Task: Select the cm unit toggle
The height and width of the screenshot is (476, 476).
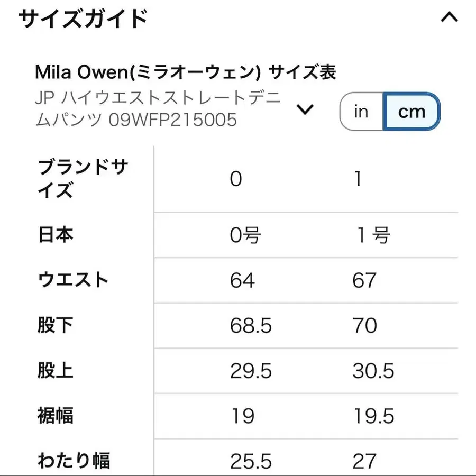Action: click(x=412, y=111)
